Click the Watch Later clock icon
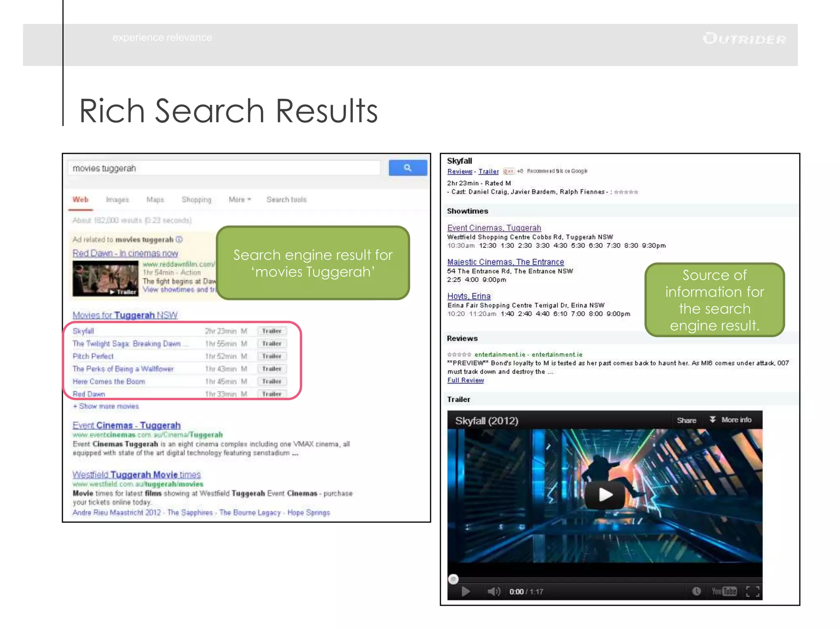This screenshot has width=840, height=630. 696,591
